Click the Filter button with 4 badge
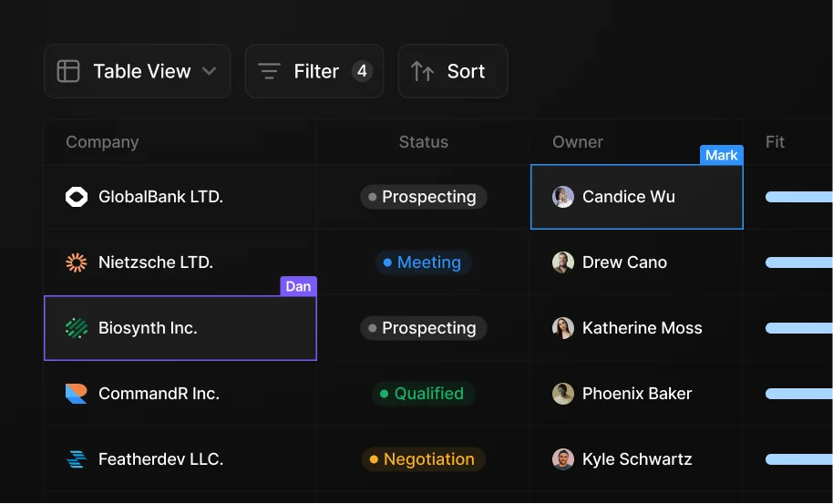The width and height of the screenshot is (833, 504). pyautogui.click(x=314, y=71)
